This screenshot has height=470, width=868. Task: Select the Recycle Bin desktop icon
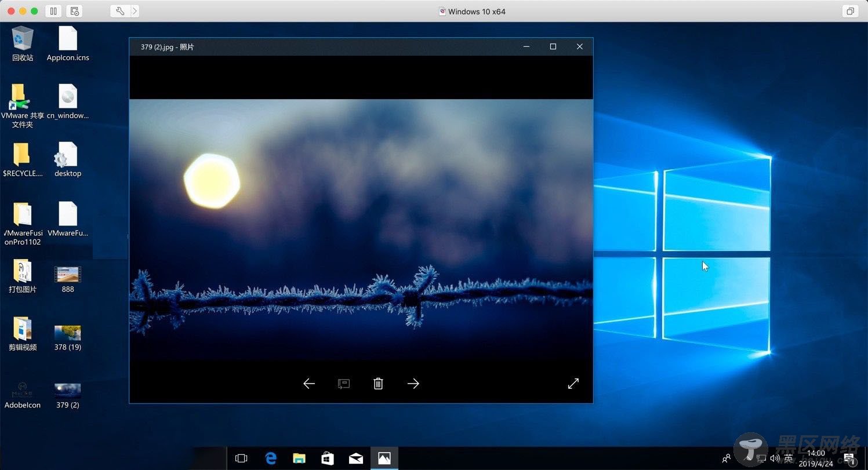point(23,43)
